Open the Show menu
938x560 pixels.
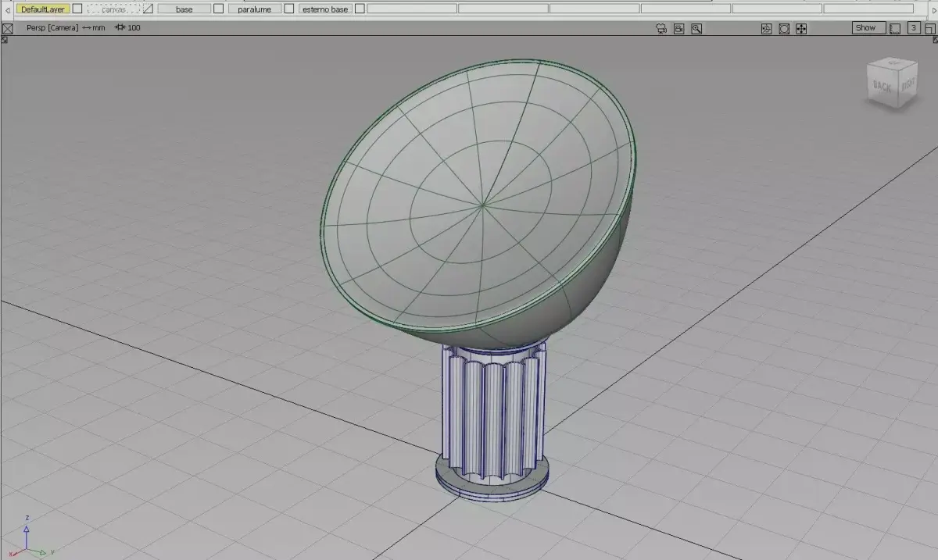868,28
